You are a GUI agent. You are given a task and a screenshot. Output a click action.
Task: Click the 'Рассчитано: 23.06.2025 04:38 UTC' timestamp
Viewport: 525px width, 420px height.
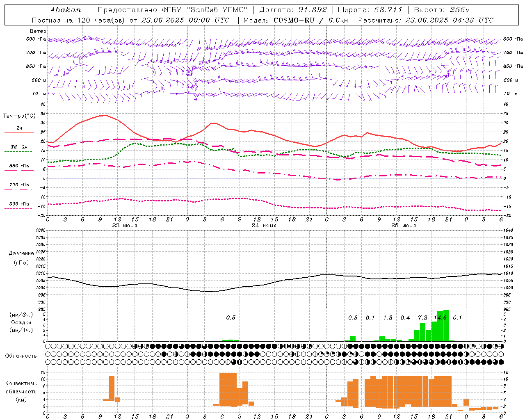click(426, 20)
